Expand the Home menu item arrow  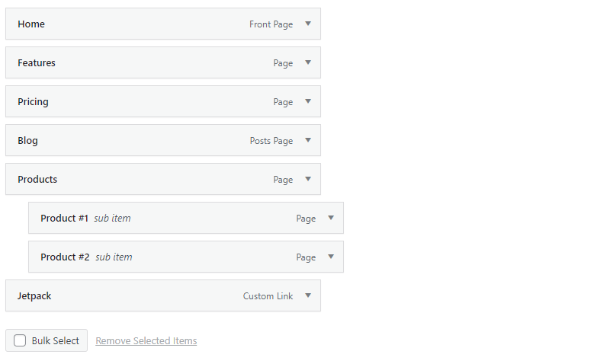coord(308,24)
